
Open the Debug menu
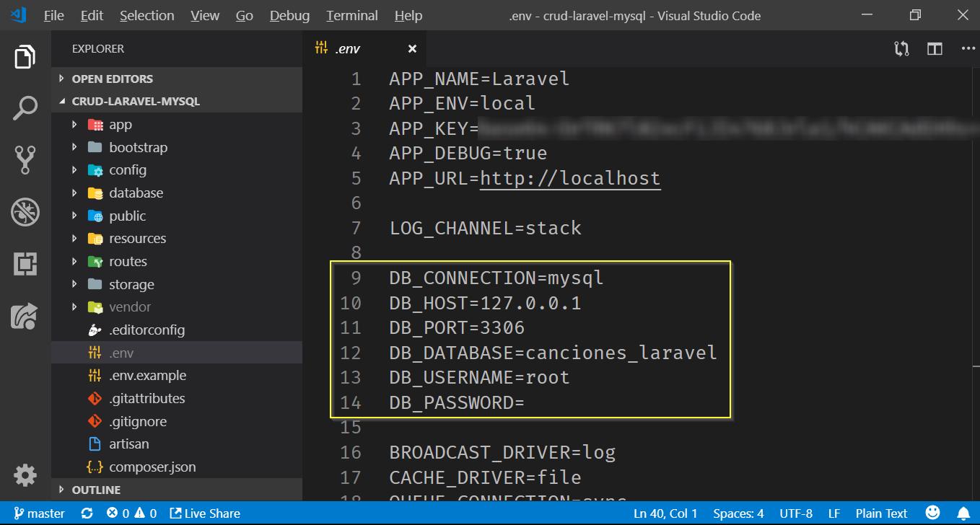tap(289, 15)
